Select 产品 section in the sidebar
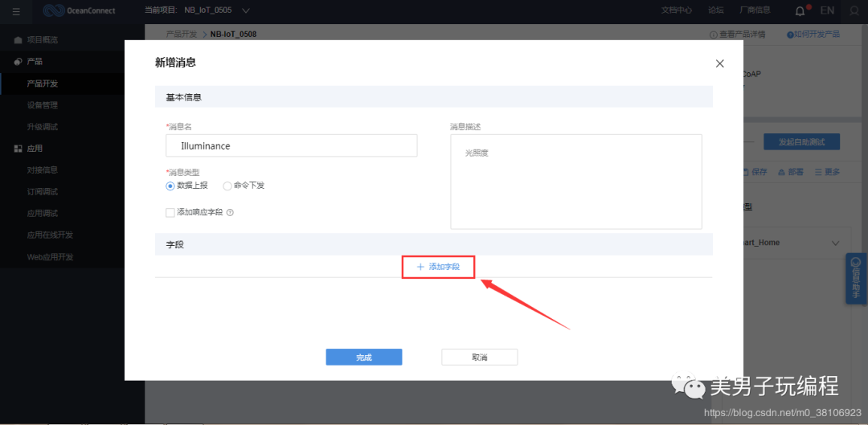 tap(35, 61)
